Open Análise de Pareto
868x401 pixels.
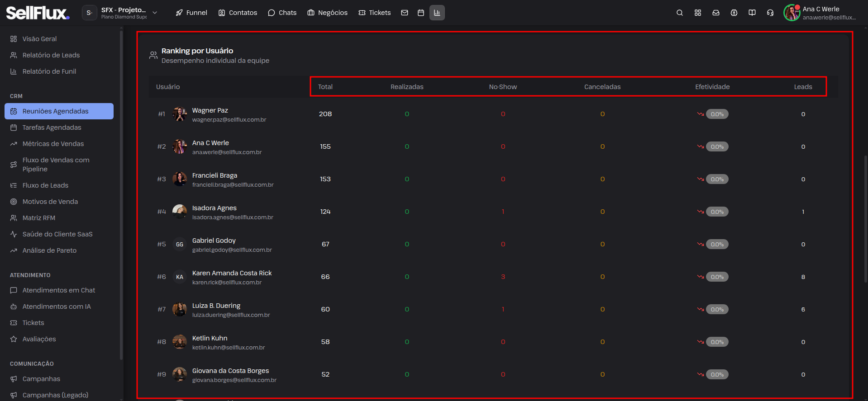click(x=59, y=250)
